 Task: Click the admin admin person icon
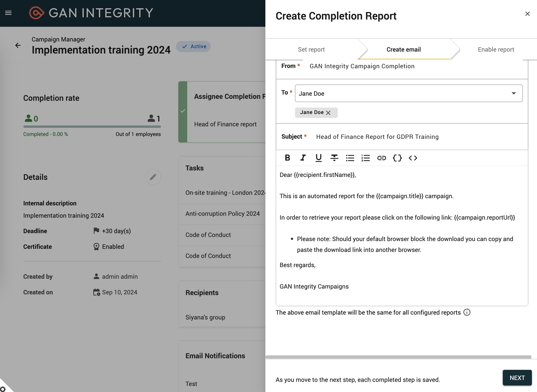(x=96, y=276)
